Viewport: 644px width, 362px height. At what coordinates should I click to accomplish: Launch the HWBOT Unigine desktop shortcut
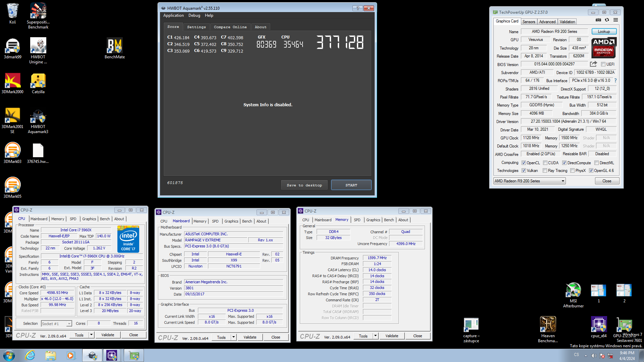pyautogui.click(x=38, y=51)
